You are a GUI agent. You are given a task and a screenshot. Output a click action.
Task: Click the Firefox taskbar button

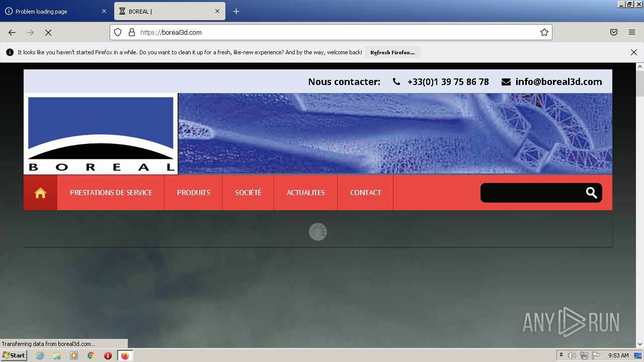[x=125, y=355]
